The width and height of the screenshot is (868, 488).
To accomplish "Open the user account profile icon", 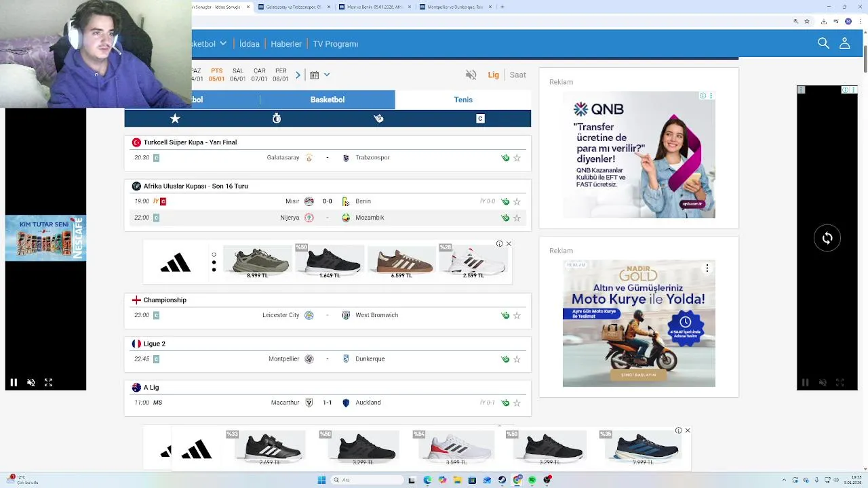I will point(844,43).
